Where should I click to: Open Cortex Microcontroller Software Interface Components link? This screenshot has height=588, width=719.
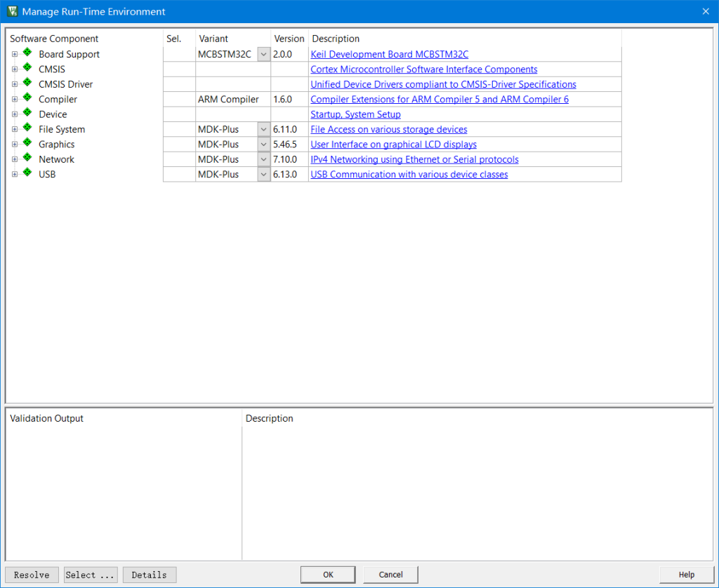[423, 69]
